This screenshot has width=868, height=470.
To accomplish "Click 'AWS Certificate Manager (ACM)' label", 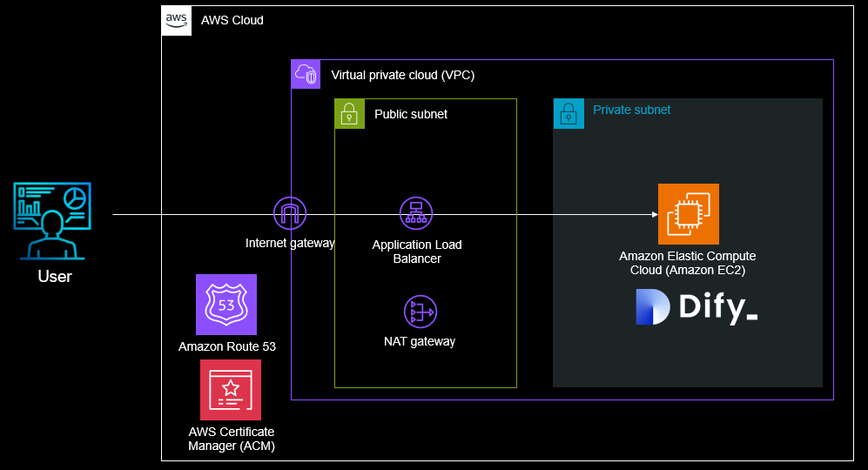I will coord(232,439).
